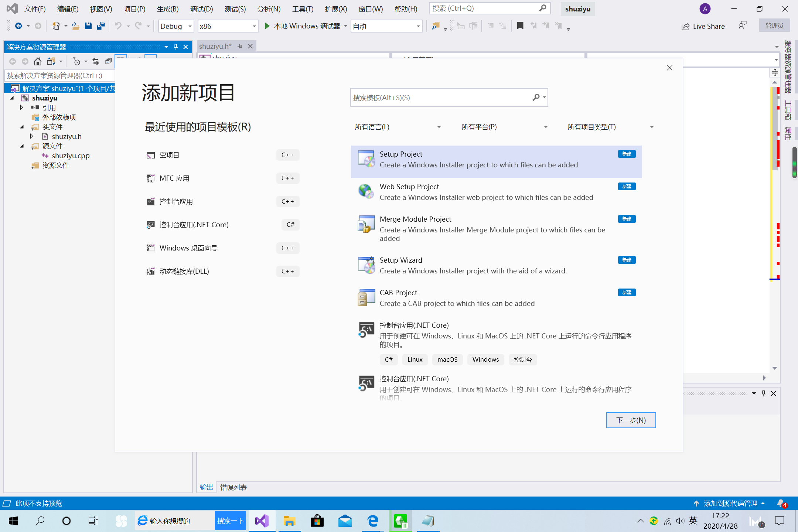Click the Setup Wizard template icon

pyautogui.click(x=366, y=265)
